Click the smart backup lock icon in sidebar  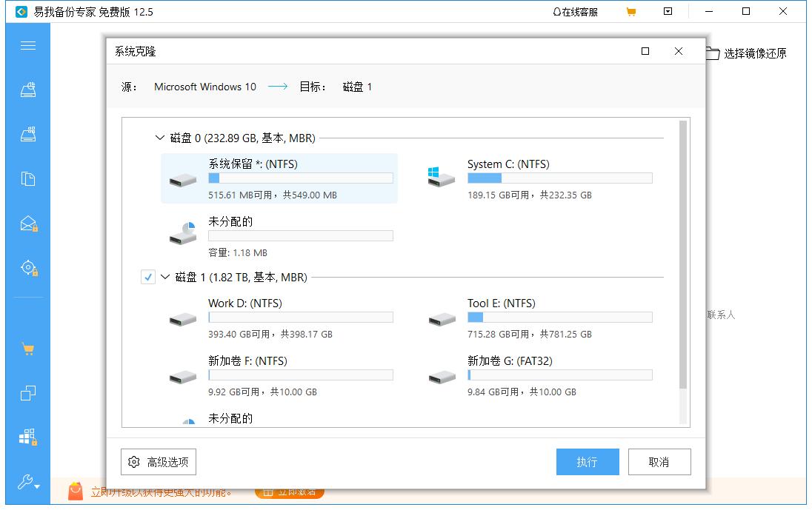(27, 267)
